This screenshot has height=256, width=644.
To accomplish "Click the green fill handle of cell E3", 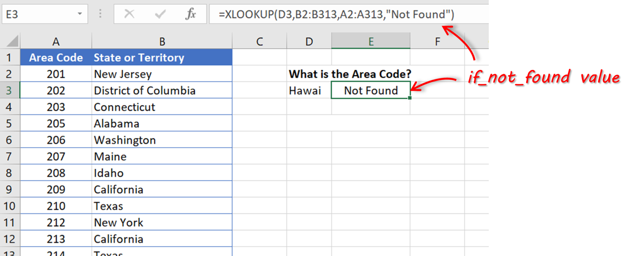I will pyautogui.click(x=410, y=98).
